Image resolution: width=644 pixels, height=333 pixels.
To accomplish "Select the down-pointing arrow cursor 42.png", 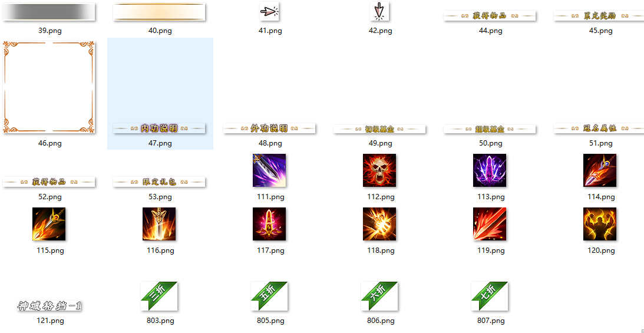I will coord(379,11).
